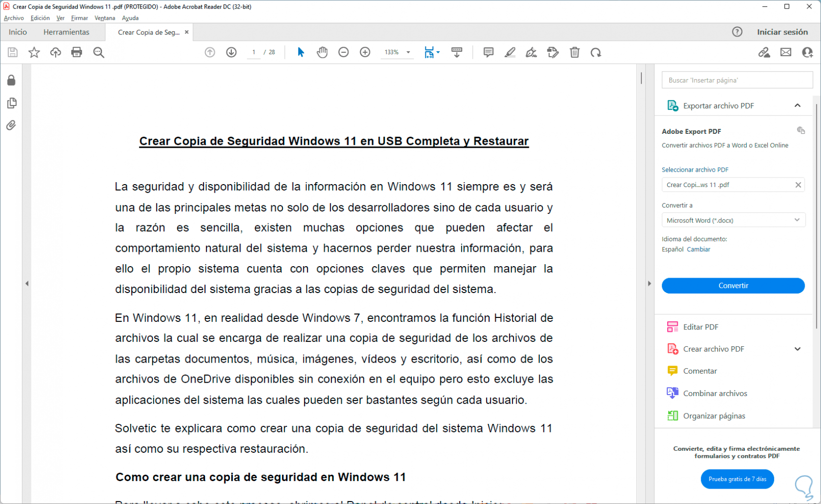Open the Ventana menu
The width and height of the screenshot is (821, 504).
coord(105,18)
